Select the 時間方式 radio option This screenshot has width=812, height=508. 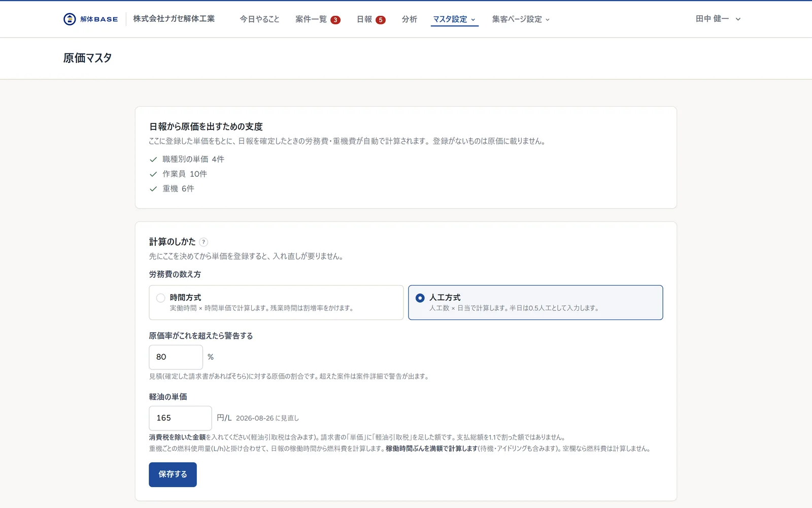point(276,302)
